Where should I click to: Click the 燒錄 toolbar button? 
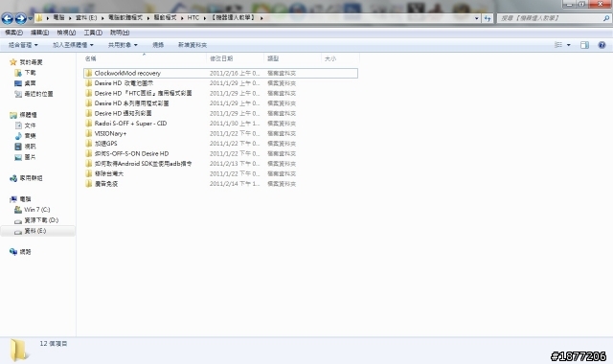coord(158,45)
